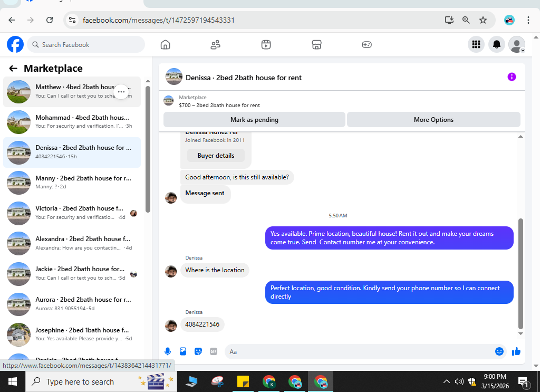Open Chrome profile avatar
This screenshot has width=540, height=392.
tap(509, 20)
